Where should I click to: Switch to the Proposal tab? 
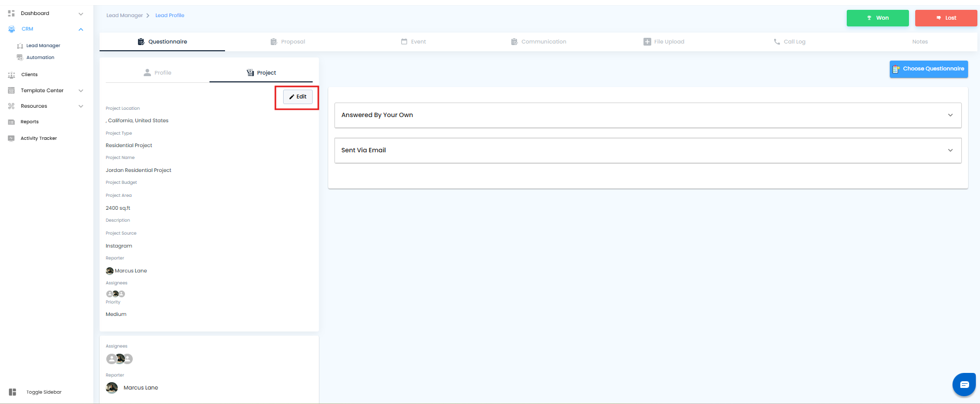(288, 41)
